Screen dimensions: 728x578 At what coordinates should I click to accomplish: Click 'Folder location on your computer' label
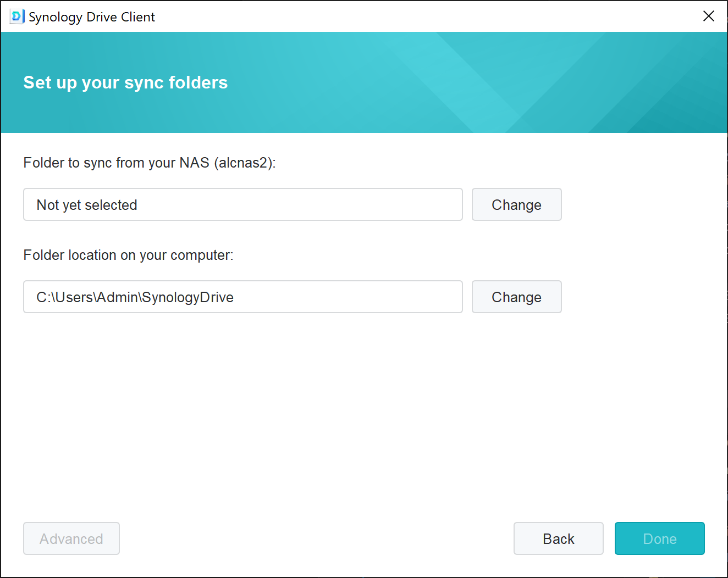point(129,255)
